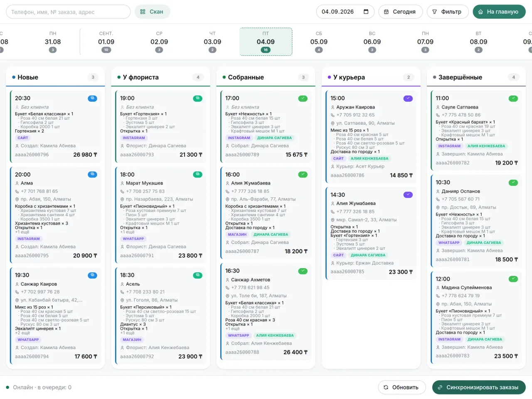Click customer name Мадина Сулейменова
Screen dimensions: 532x399
[x=466, y=287]
